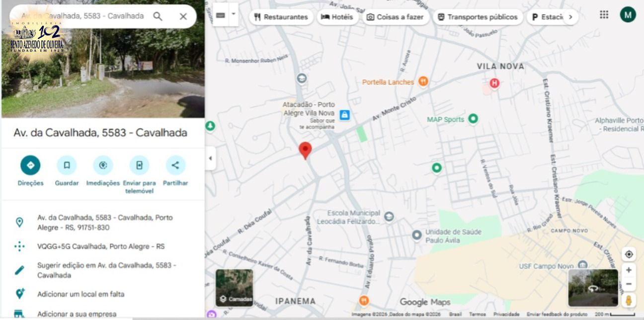Center map on my location icon
644x320 pixels.
point(629,254)
